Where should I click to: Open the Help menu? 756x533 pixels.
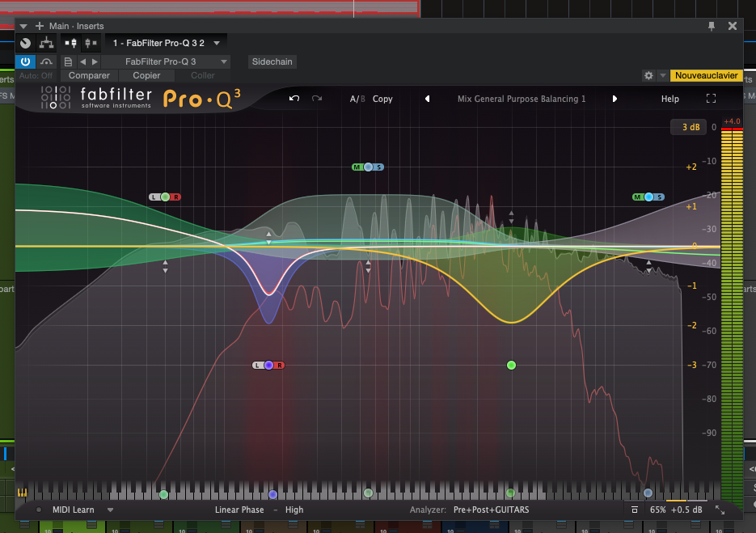click(x=669, y=99)
